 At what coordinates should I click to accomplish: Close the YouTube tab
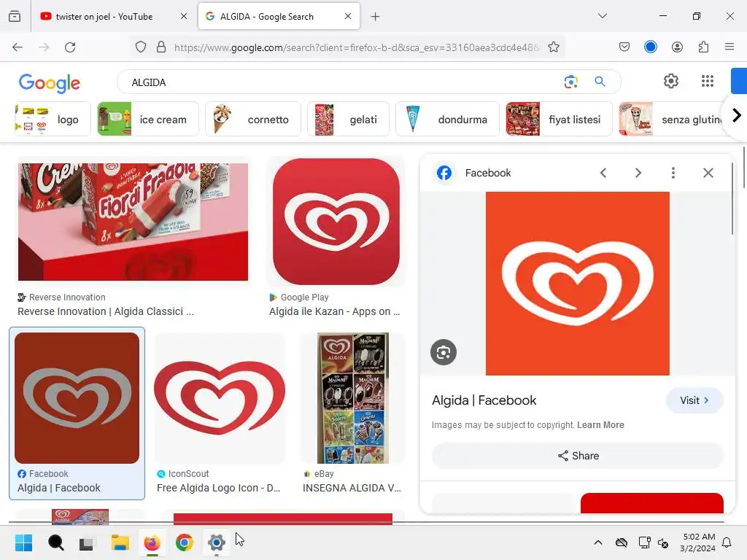(183, 16)
